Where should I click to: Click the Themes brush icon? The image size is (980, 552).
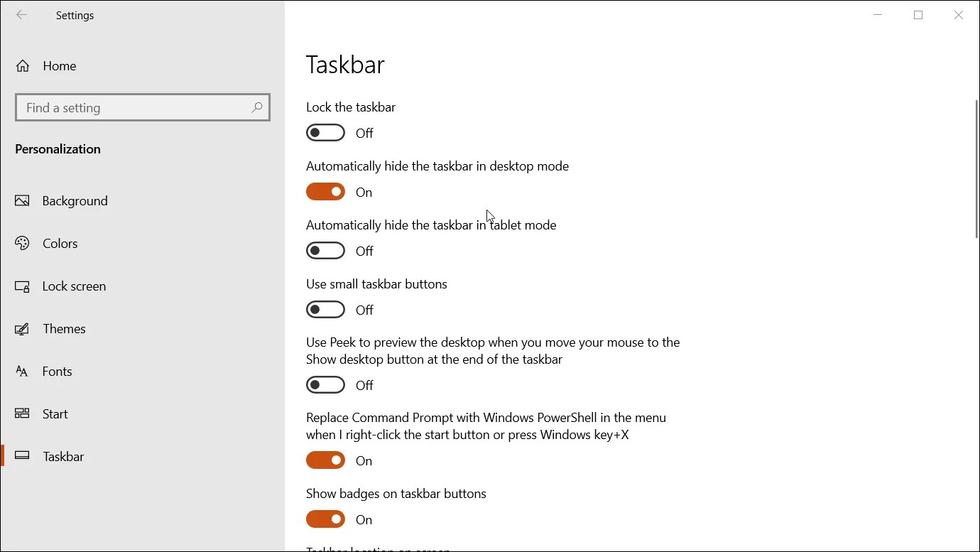pyautogui.click(x=22, y=329)
